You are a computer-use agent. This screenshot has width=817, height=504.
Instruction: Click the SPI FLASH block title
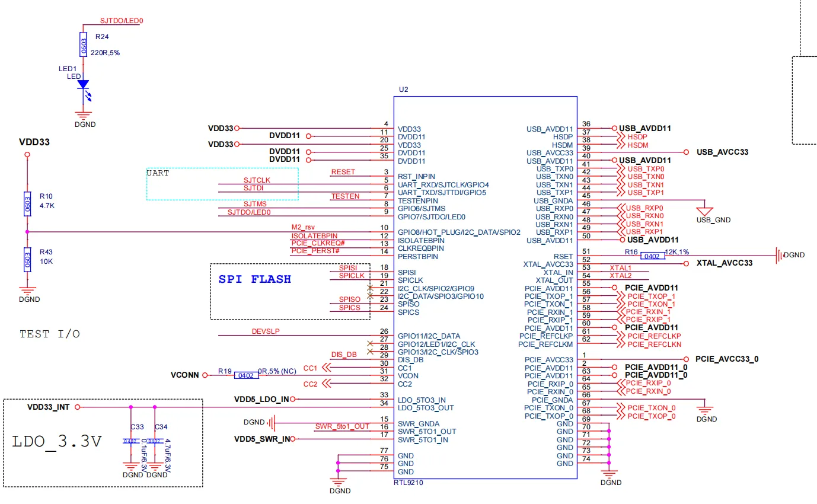point(255,279)
